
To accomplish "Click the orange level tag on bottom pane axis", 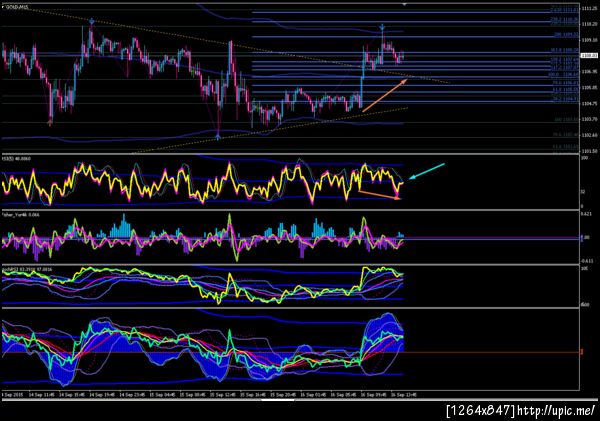I will [x=582, y=351].
